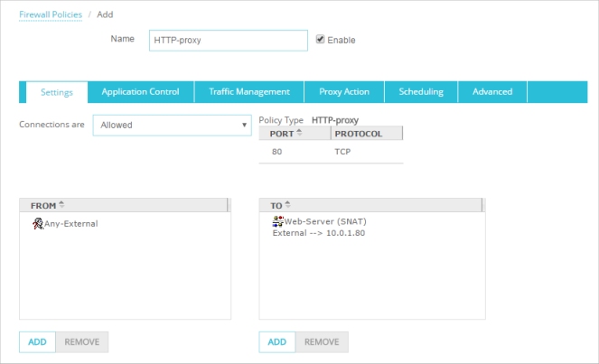Switch to the Application Control tab
599x364 pixels.
[x=140, y=92]
